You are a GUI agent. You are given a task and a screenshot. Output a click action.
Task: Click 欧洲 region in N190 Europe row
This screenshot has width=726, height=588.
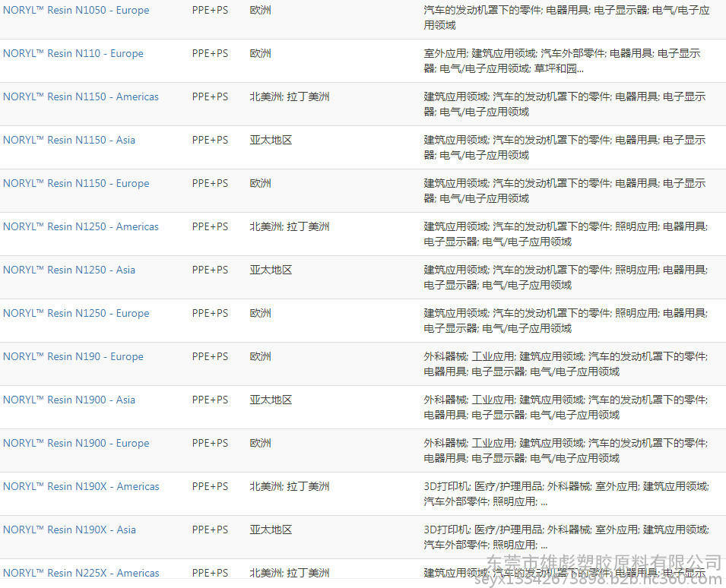coord(260,357)
